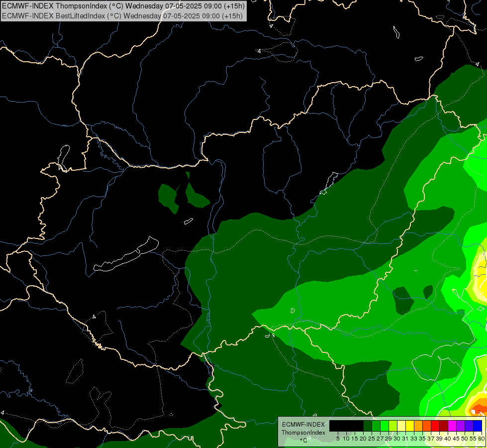Image resolution: width=487 pixels, height=448 pixels.
Task: Click the BestLiftedIndex title line at top
Action: tap(122, 15)
